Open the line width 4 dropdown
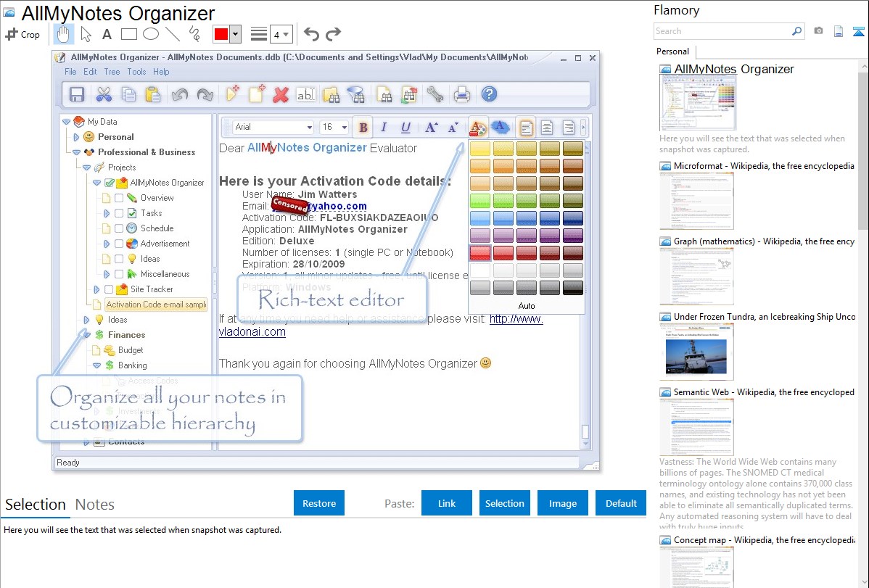The image size is (869, 588). 281,34
